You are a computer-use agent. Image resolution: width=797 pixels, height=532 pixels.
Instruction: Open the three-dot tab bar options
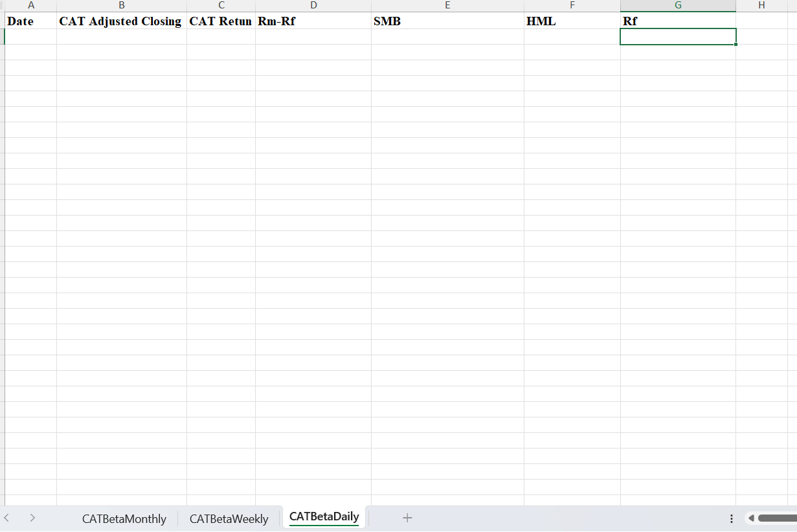point(732,518)
